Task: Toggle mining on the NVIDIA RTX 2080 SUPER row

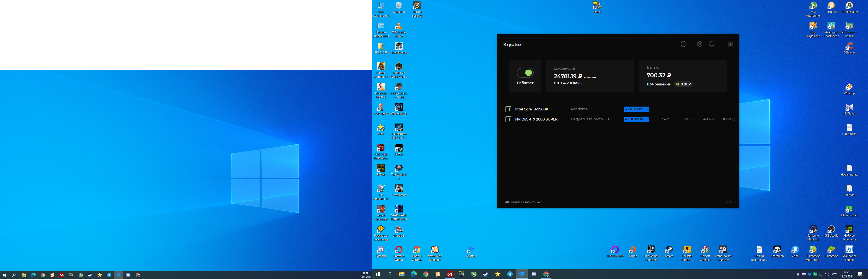Action: (x=508, y=119)
